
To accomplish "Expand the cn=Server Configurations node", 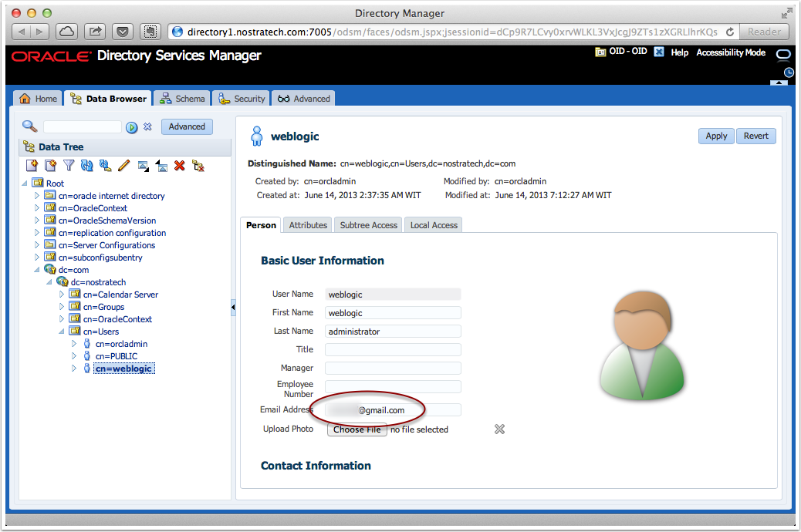I will pos(37,245).
